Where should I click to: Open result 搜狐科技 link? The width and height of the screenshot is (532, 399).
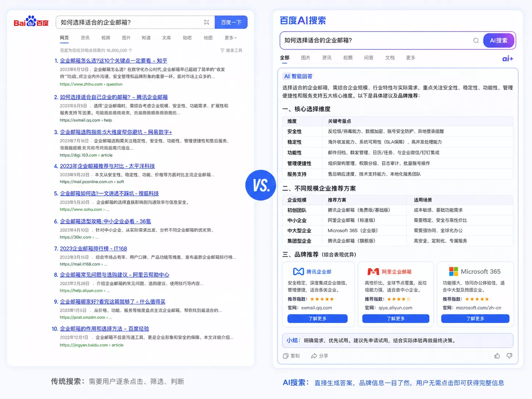109,193
